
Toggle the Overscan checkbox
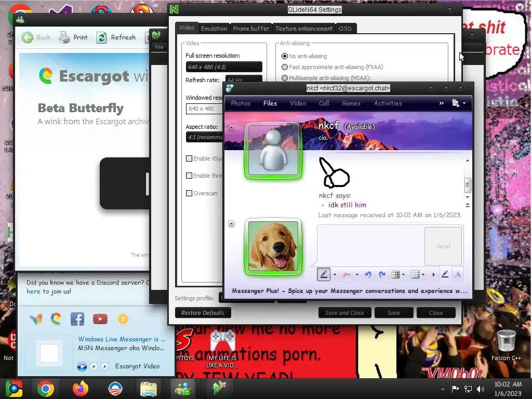[x=189, y=193]
